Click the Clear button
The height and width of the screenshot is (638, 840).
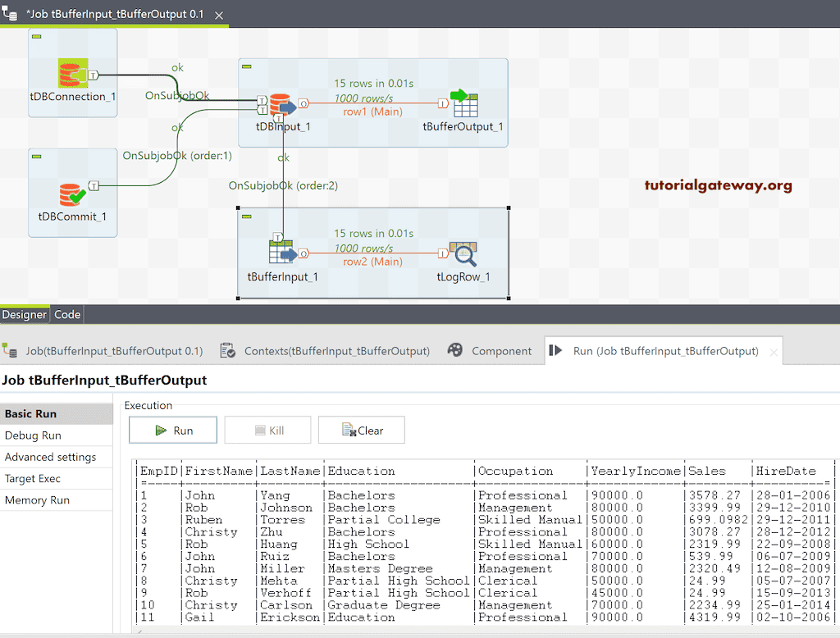pos(361,429)
